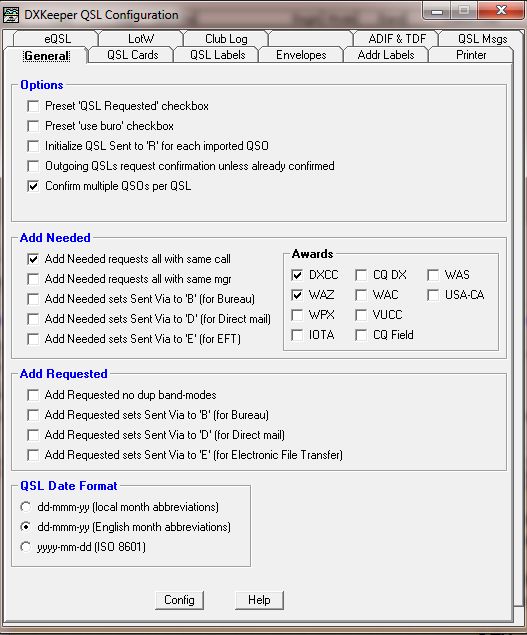
Task: Check the WAS award checkbox
Action: (x=433, y=275)
